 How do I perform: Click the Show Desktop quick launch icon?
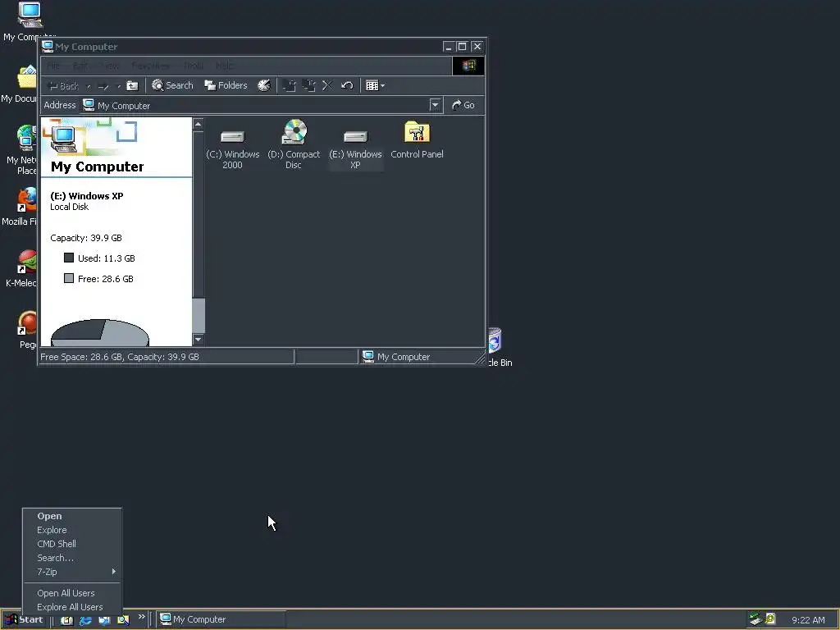(66, 620)
